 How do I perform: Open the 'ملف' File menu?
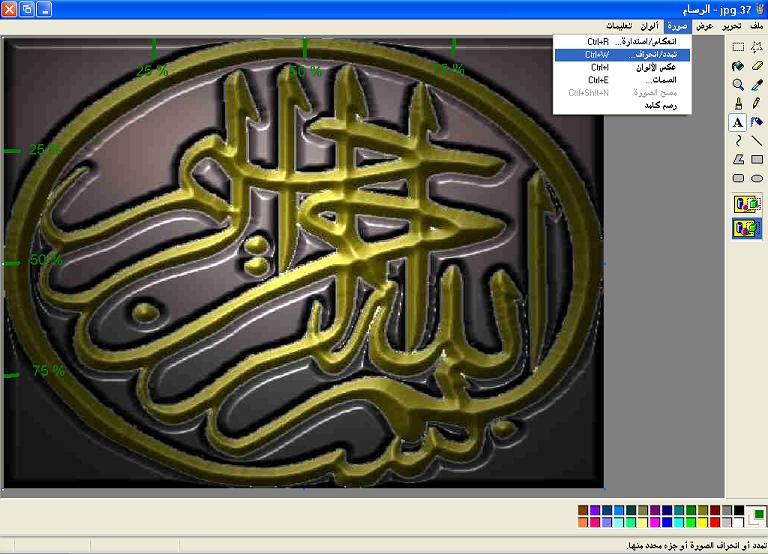tap(756, 25)
